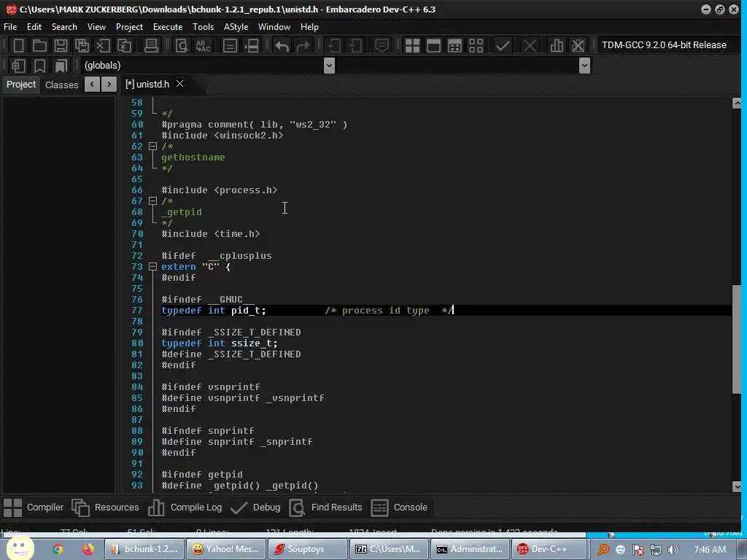This screenshot has width=747, height=560.
Task: Open the File menu
Action: (10, 27)
